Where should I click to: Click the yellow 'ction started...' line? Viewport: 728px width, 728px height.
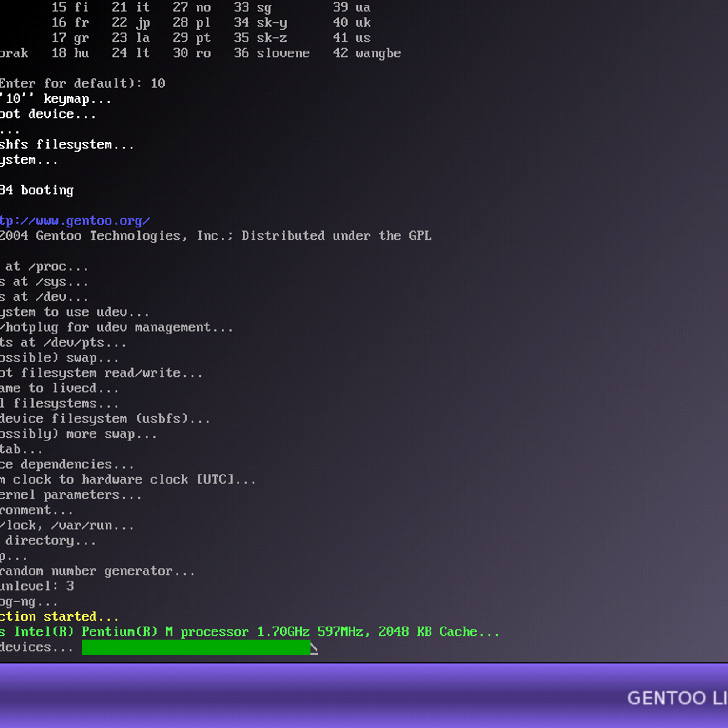coord(59,617)
